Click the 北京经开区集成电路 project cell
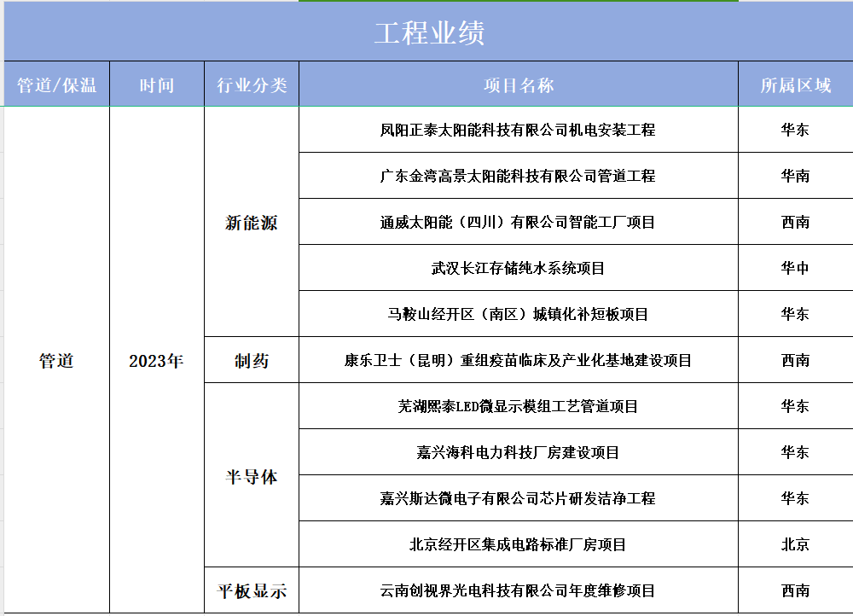The height and width of the screenshot is (616, 853). [518, 544]
